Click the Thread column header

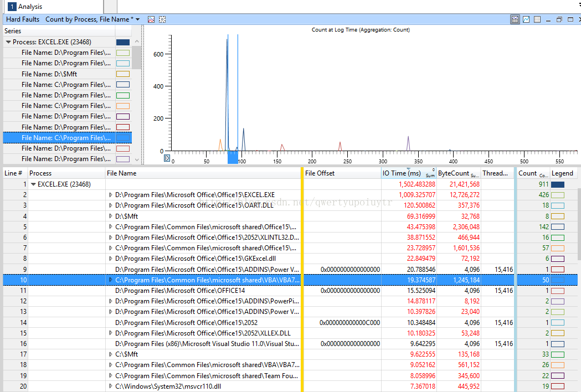[x=497, y=173]
